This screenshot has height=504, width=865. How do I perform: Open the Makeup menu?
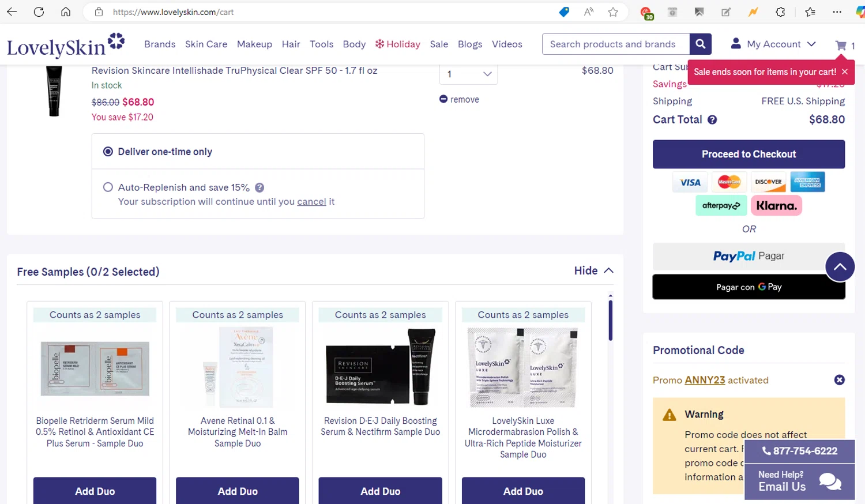(254, 44)
